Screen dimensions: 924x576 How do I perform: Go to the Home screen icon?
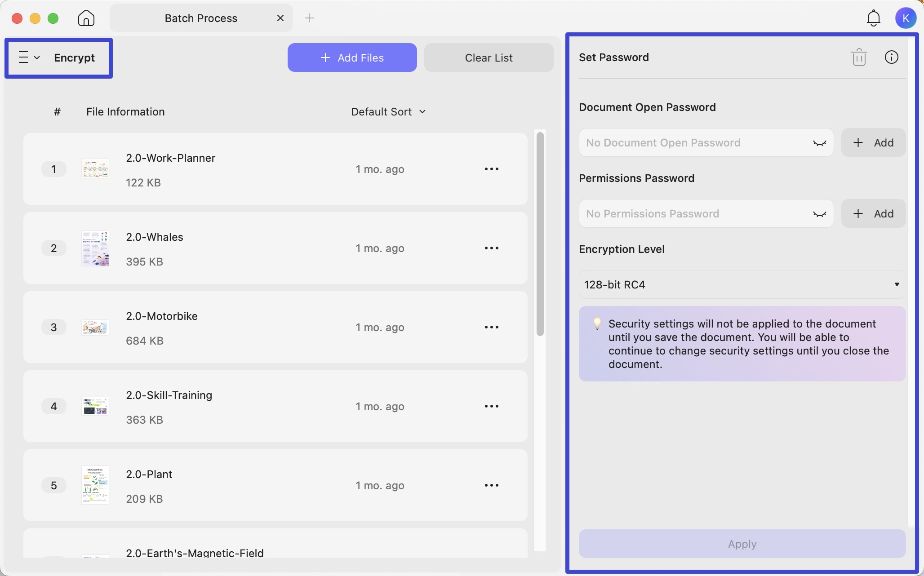(x=86, y=18)
